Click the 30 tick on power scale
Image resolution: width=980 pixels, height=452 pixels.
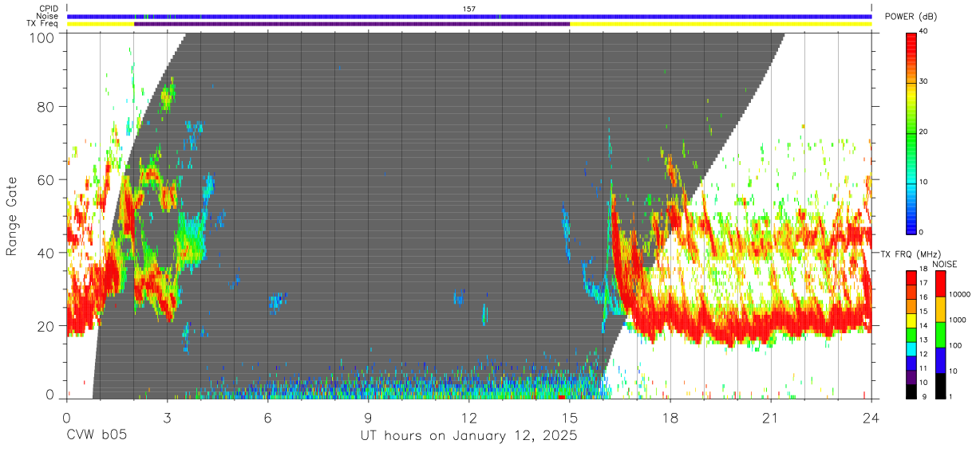pos(924,81)
